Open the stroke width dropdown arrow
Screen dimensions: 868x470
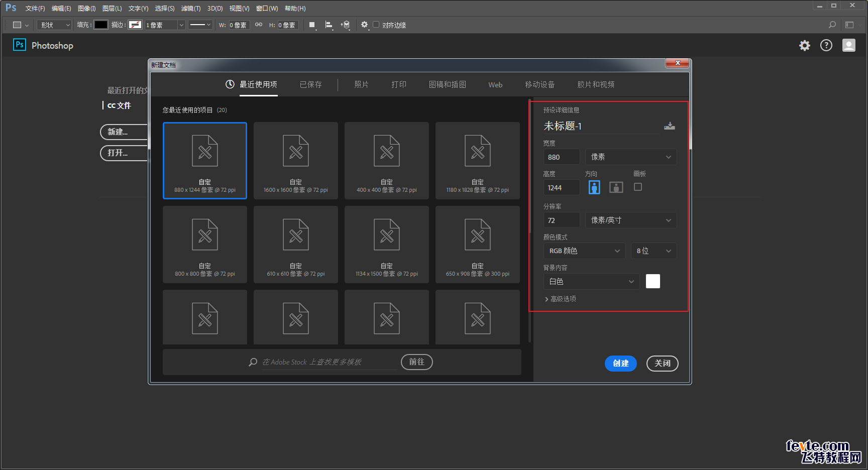(x=181, y=25)
